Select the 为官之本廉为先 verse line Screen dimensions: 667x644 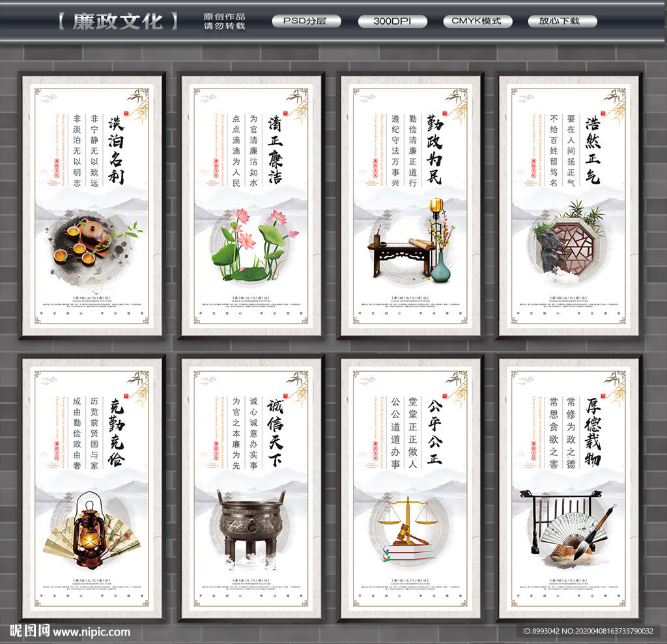236,433
